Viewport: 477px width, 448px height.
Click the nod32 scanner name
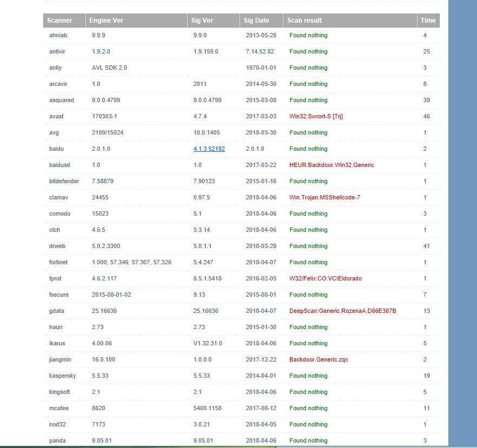[57, 424]
